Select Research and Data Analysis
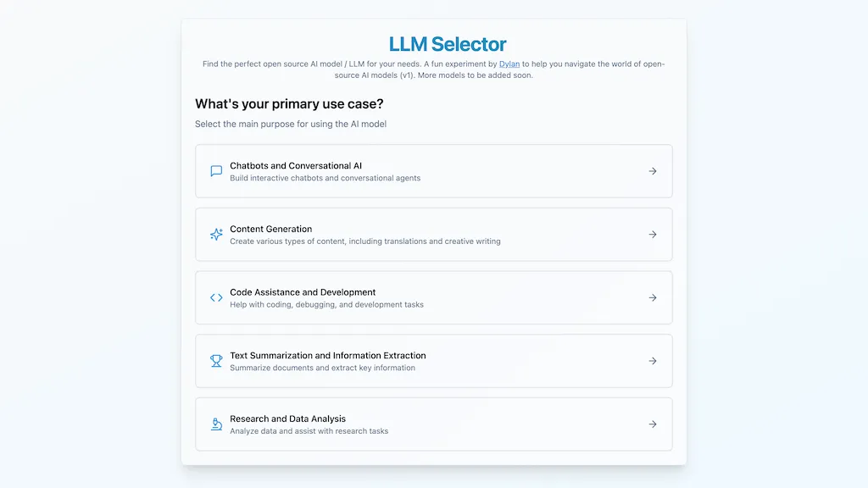This screenshot has width=868, height=488. click(x=434, y=424)
